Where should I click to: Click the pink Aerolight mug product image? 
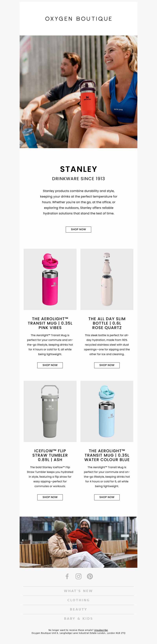(x=50, y=279)
